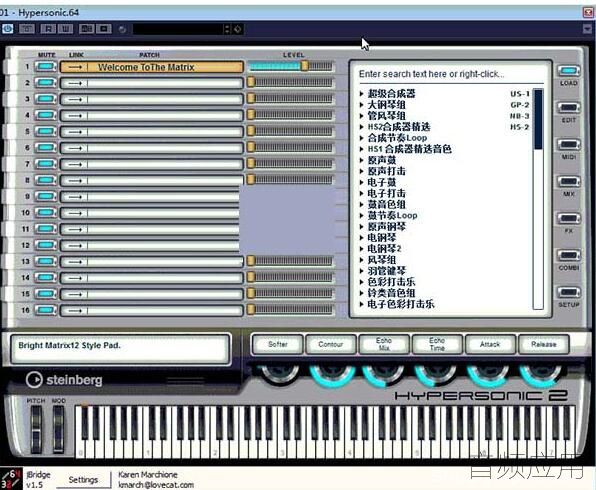
Task: Open the COMBI page button
Action: click(x=569, y=255)
